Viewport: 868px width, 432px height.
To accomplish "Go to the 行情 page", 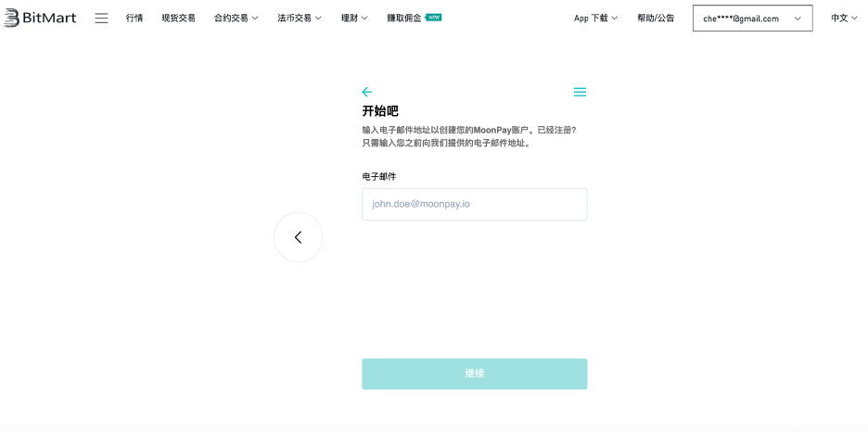I will [134, 18].
